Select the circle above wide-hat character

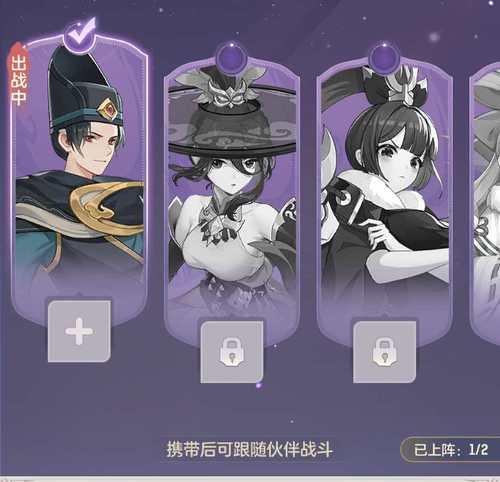pos(232,57)
